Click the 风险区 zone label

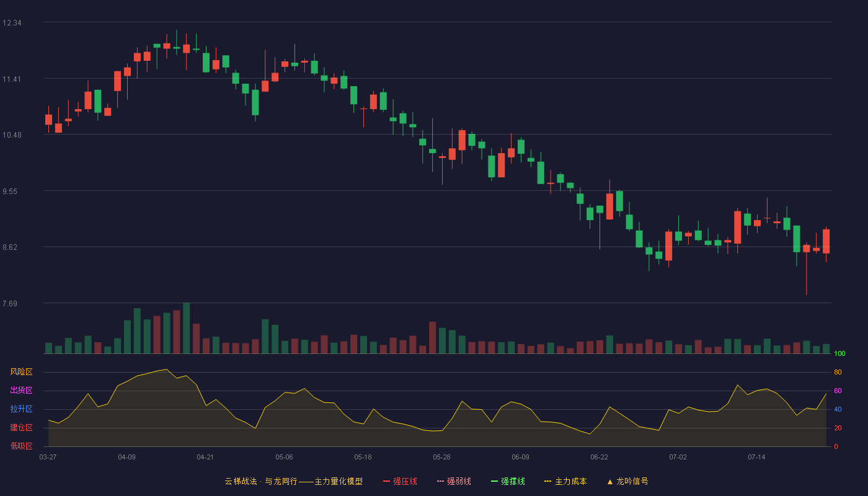tap(22, 372)
